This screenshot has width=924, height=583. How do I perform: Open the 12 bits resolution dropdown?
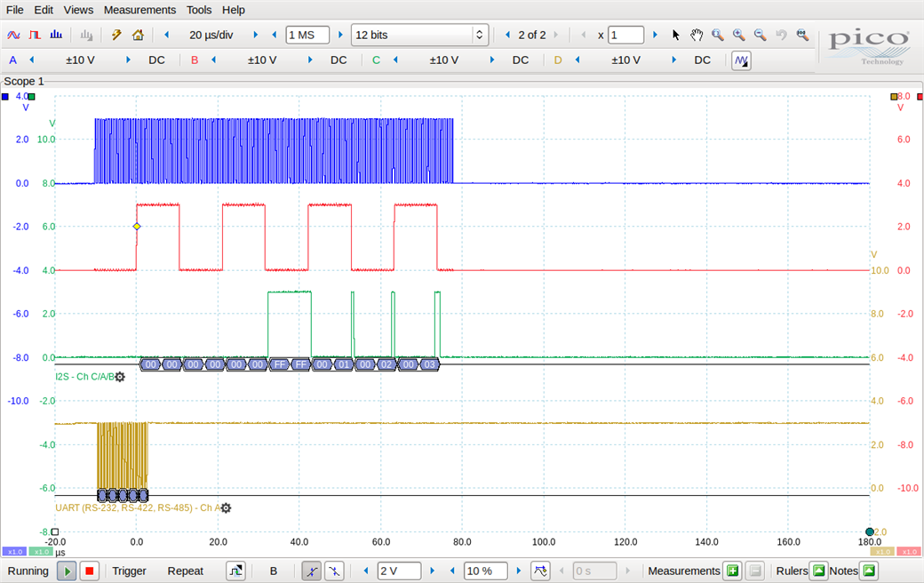click(419, 35)
